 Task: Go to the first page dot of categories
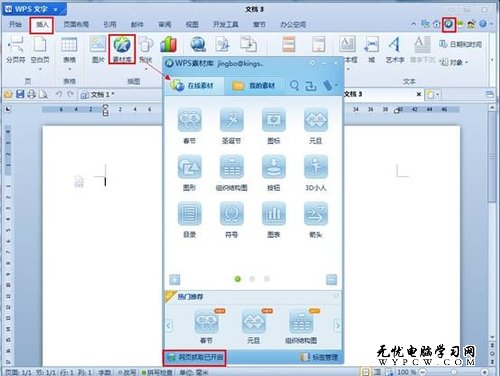238,279
